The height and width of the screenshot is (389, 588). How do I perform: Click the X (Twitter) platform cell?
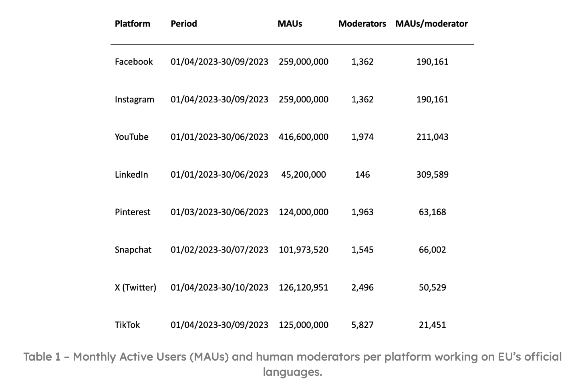[x=135, y=287]
